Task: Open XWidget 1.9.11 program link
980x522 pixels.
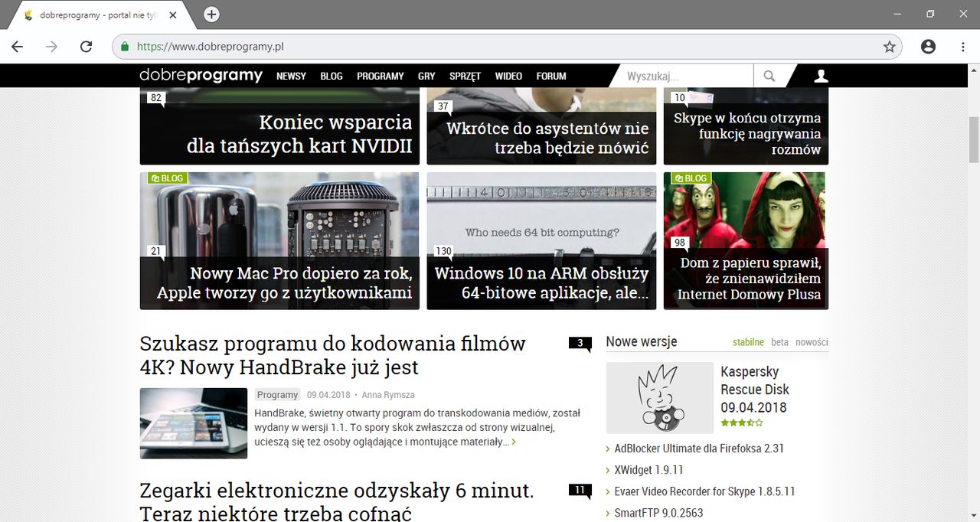Action: pyautogui.click(x=648, y=470)
